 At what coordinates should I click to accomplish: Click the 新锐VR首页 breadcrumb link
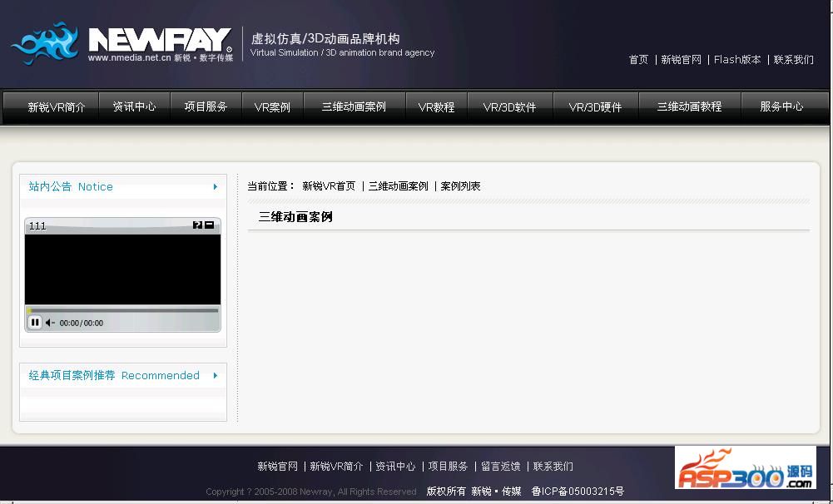pyautogui.click(x=329, y=186)
